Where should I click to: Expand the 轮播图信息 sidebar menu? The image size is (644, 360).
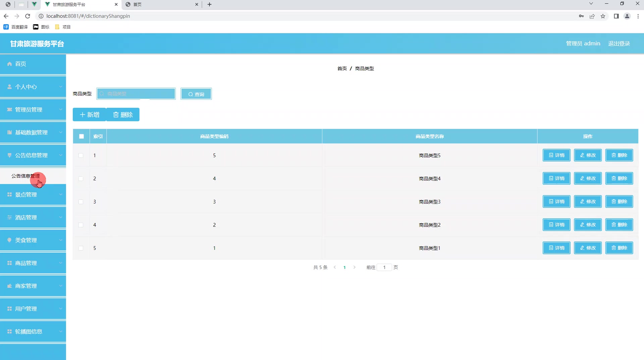coord(33,331)
